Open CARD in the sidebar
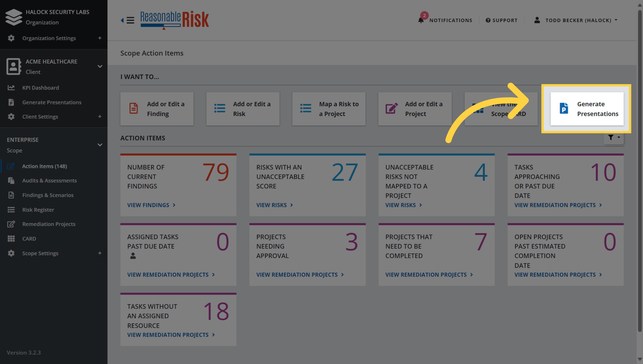 (x=29, y=238)
